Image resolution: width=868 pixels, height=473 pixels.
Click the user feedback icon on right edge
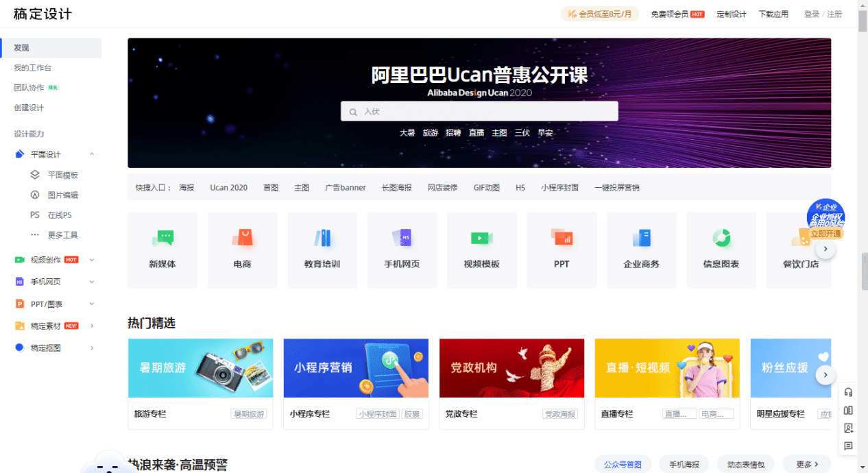pyautogui.click(x=848, y=428)
